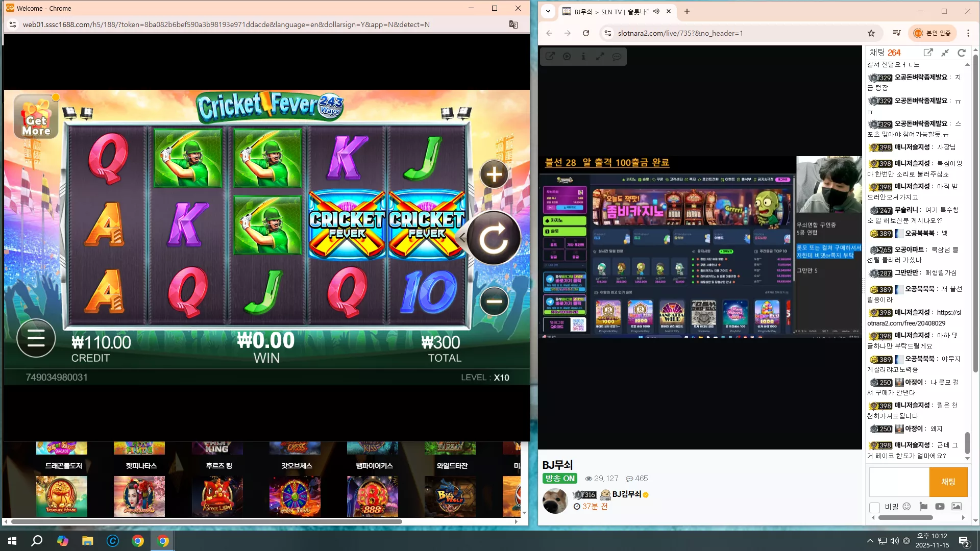980x551 pixels.
Task: Open the BJ김무쇠 dog avatar picture
Action: (555, 501)
